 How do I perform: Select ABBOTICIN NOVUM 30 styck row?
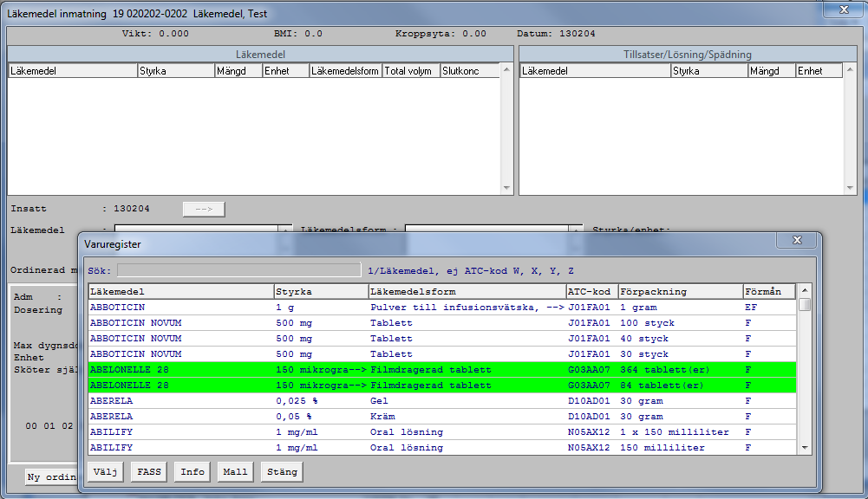click(x=441, y=353)
